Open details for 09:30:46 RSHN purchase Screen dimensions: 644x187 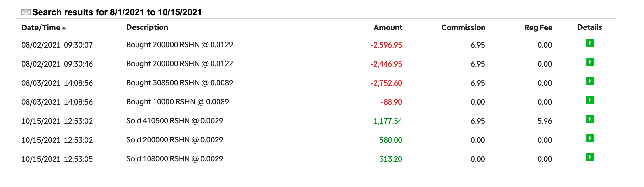pyautogui.click(x=590, y=62)
